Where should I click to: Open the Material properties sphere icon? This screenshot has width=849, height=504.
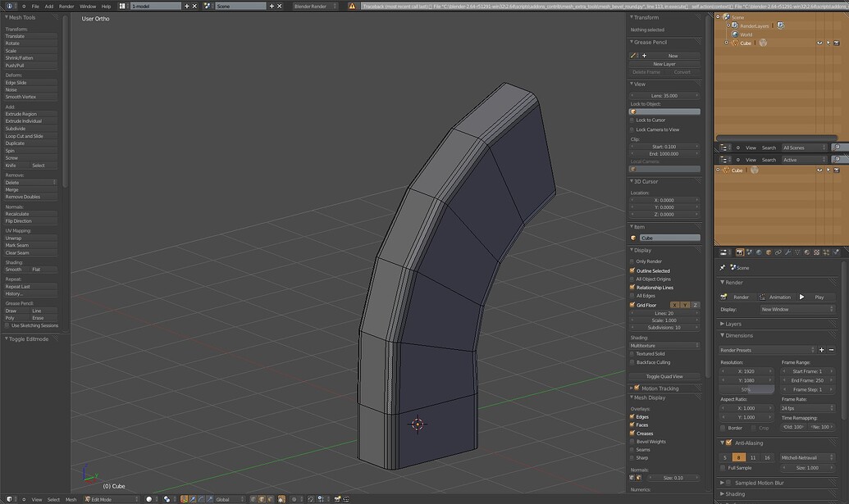point(807,252)
